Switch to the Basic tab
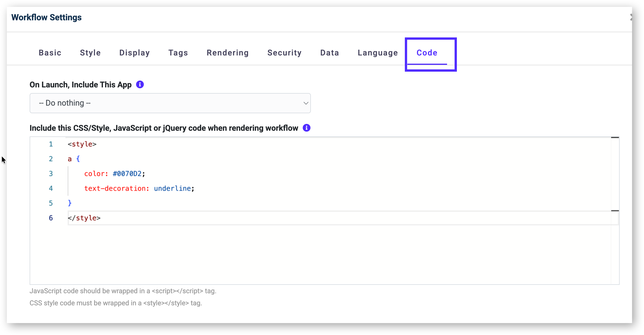The height and width of the screenshot is (335, 644). click(50, 53)
